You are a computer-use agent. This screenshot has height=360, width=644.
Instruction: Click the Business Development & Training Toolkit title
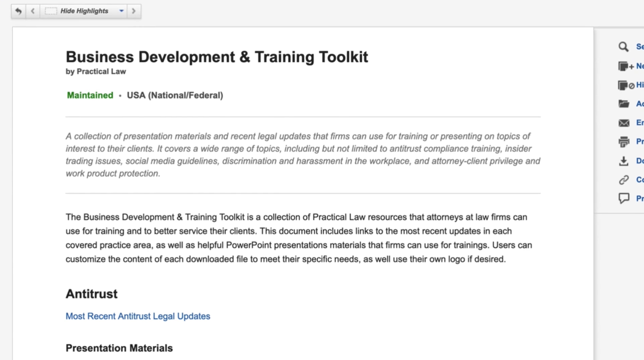pos(217,57)
